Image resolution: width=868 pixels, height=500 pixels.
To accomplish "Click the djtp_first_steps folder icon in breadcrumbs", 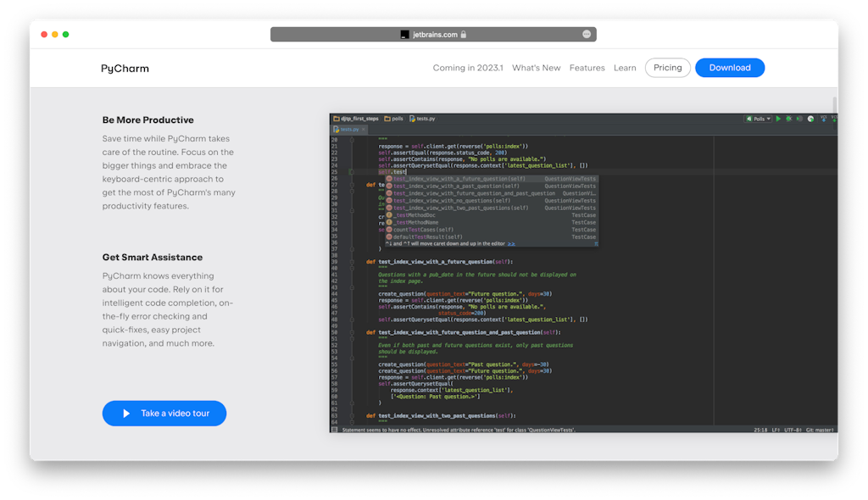I will pos(336,119).
